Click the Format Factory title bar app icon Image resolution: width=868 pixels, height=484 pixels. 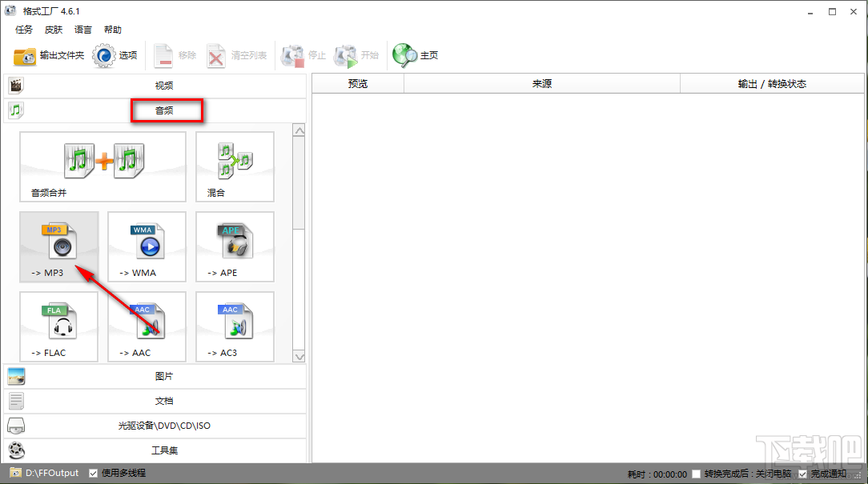point(10,10)
